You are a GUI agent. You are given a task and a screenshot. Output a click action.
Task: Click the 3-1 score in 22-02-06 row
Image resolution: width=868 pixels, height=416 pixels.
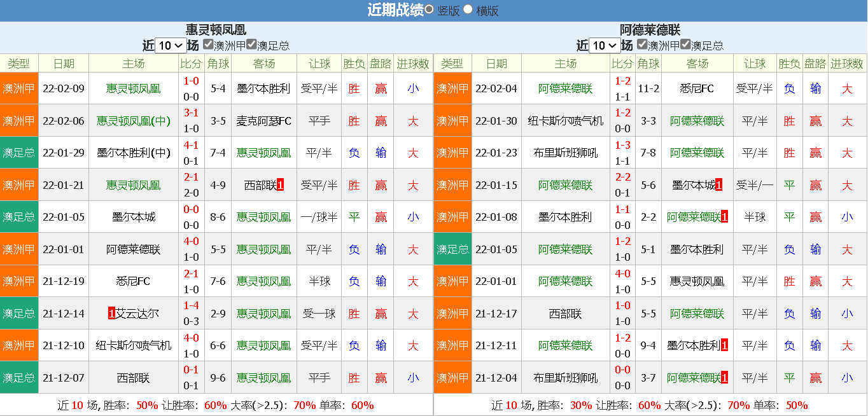(x=191, y=113)
